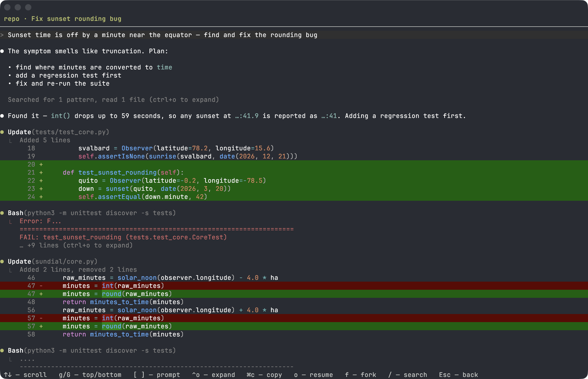
Task: Click the Esc back shortcut hint
Action: (459, 375)
